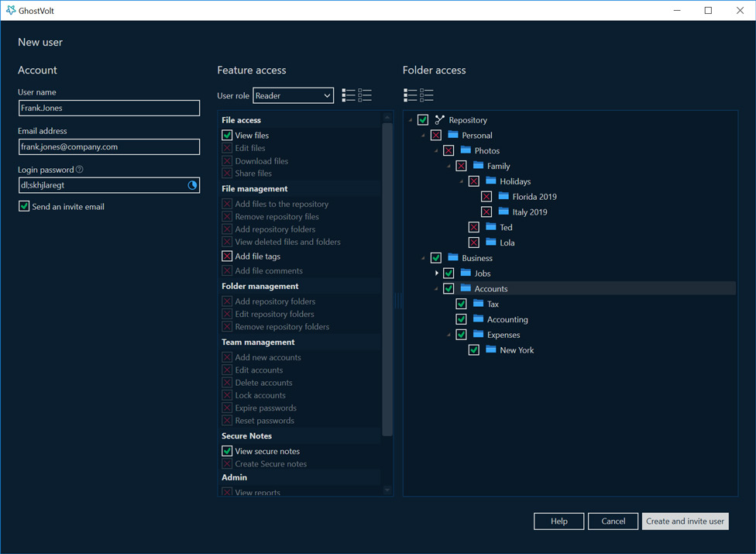756x554 pixels.
Task: Collapse the Personal folder tree node
Action: click(424, 136)
